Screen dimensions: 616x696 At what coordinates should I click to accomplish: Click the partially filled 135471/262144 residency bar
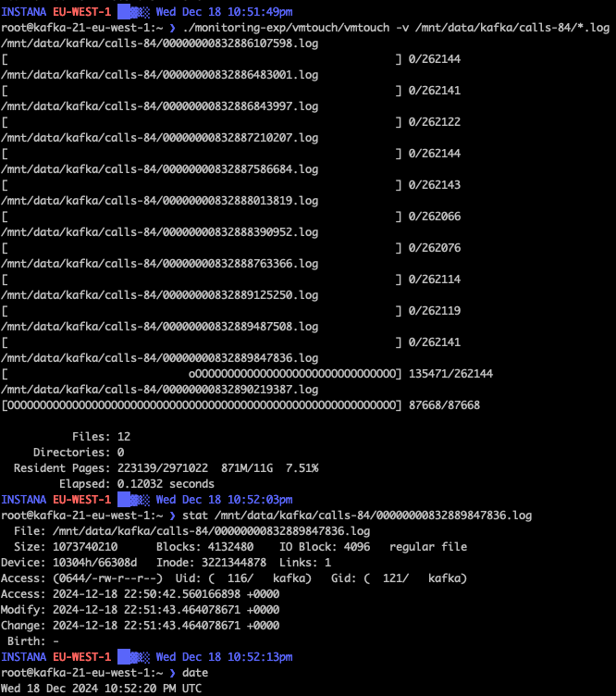294,373
